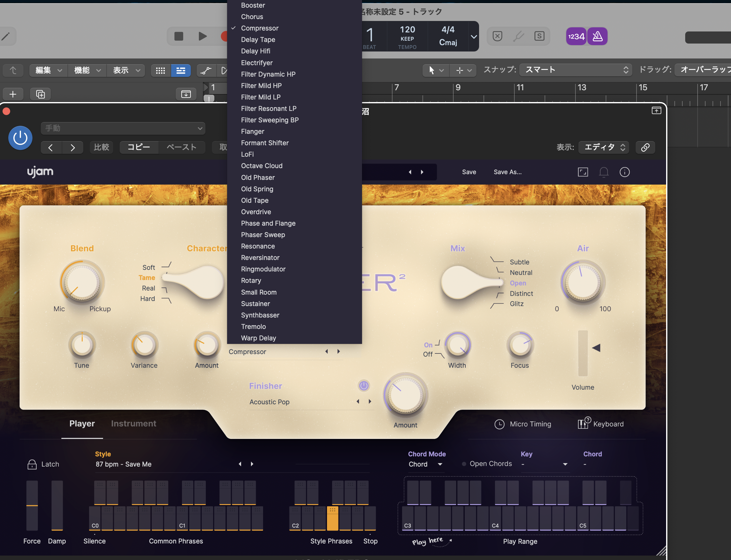This screenshot has width=731, height=560.
Task: Select next Style arrow
Action: click(x=252, y=464)
